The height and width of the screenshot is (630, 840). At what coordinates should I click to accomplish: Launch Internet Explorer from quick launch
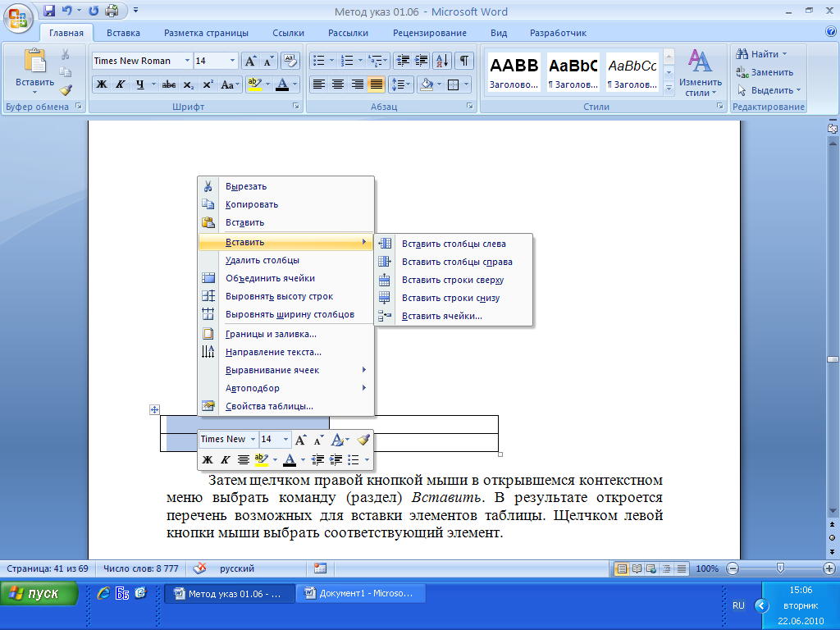pyautogui.click(x=103, y=593)
